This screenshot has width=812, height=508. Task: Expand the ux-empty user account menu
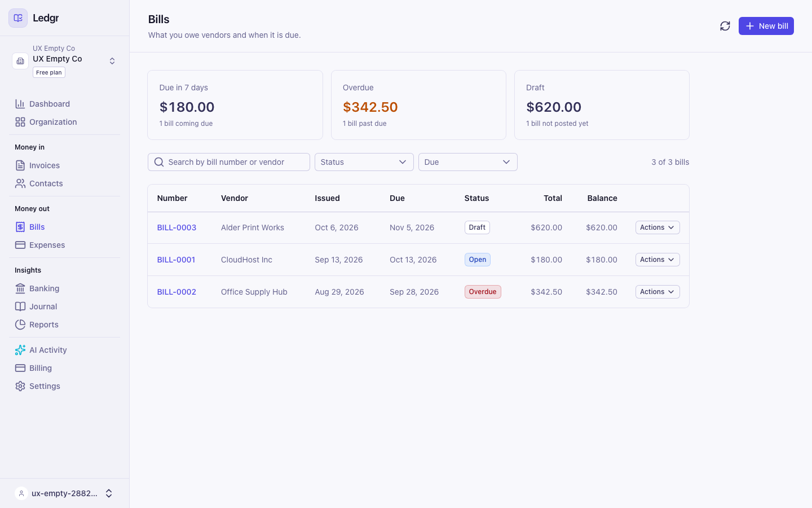(109, 493)
